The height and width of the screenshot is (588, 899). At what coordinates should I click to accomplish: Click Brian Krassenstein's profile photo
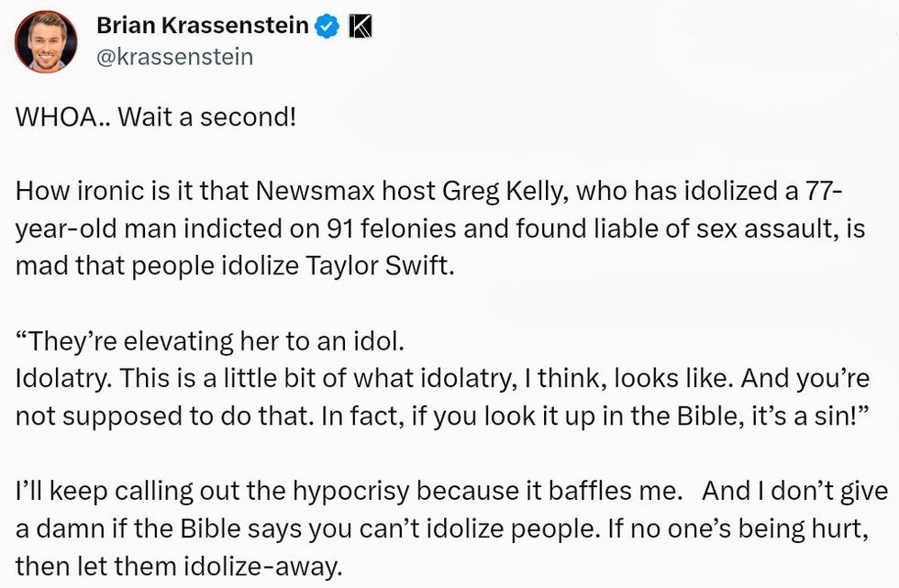(46, 41)
